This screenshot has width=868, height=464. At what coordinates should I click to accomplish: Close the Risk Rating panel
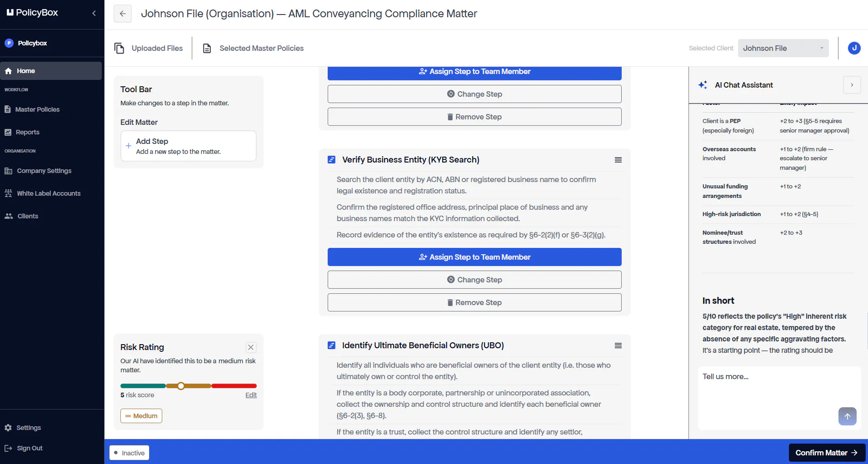coord(251,347)
